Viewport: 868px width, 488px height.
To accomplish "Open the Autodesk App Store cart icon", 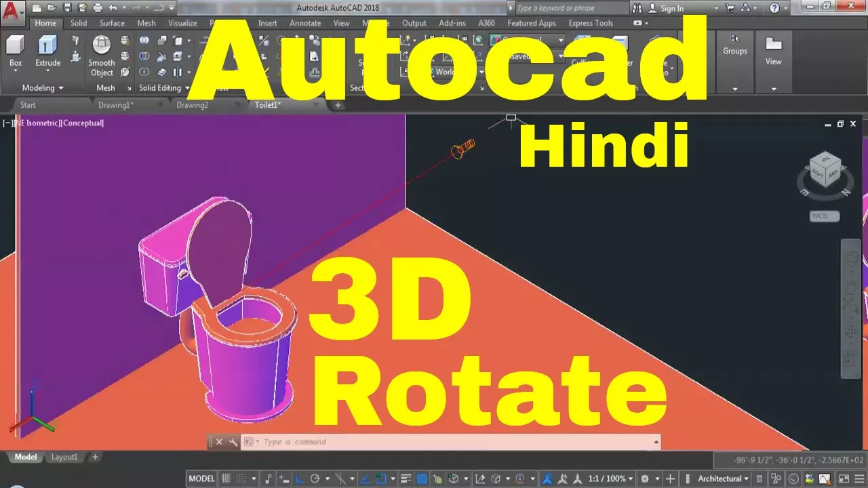I will coord(730,8).
